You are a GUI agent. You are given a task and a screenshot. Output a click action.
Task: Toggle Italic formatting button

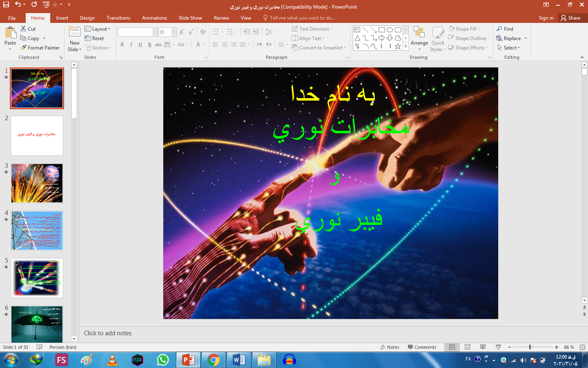click(x=131, y=45)
